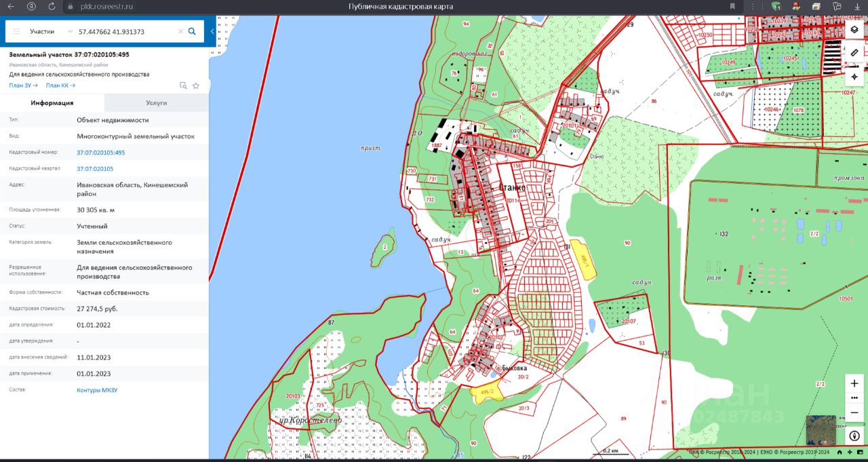Select the type value 'Объект недвижимости'
Screen dimensions: 868x462
click(x=113, y=120)
